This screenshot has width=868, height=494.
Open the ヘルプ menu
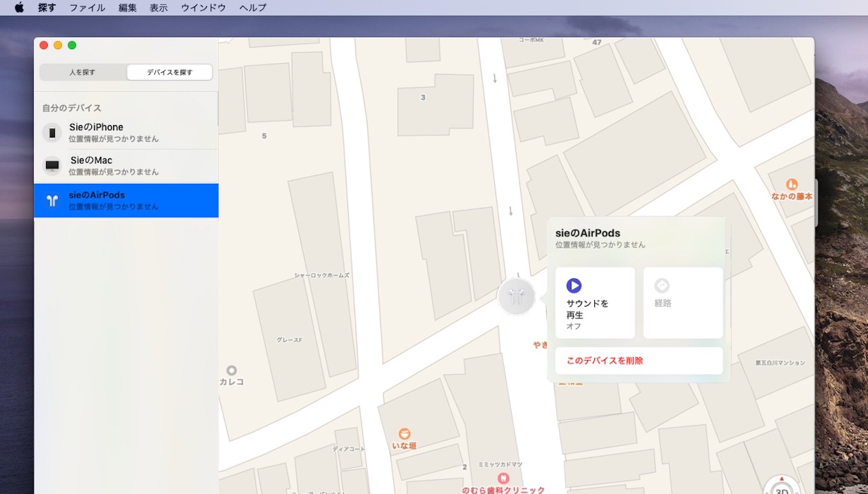[253, 8]
